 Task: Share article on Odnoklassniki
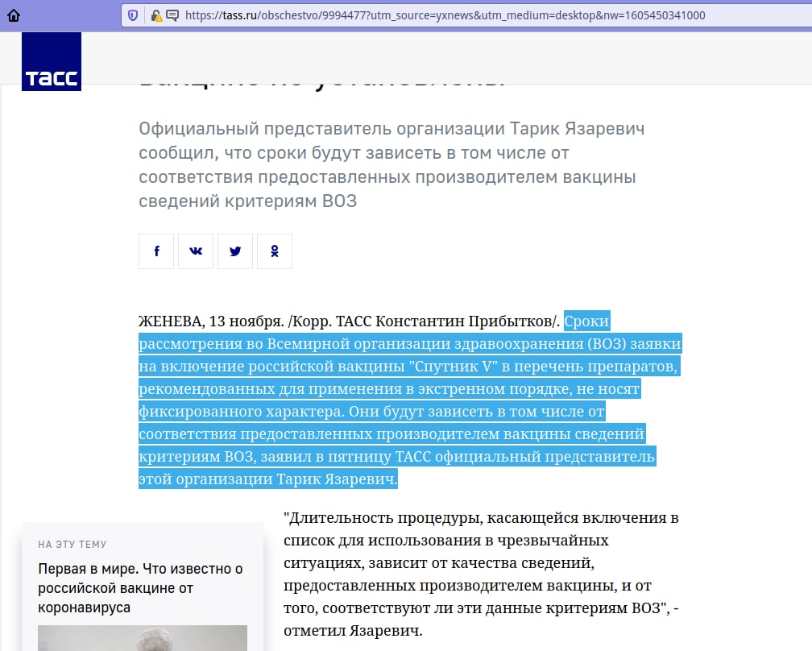[x=275, y=251]
